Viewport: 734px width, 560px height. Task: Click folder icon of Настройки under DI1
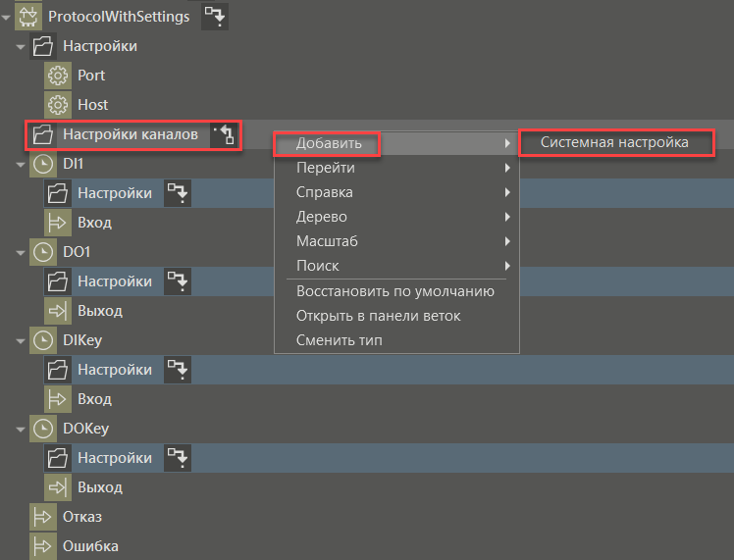click(58, 193)
